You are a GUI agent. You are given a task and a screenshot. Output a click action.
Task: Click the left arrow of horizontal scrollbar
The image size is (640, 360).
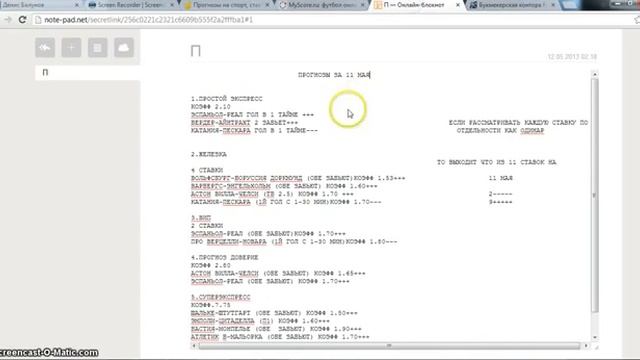click(x=194, y=346)
